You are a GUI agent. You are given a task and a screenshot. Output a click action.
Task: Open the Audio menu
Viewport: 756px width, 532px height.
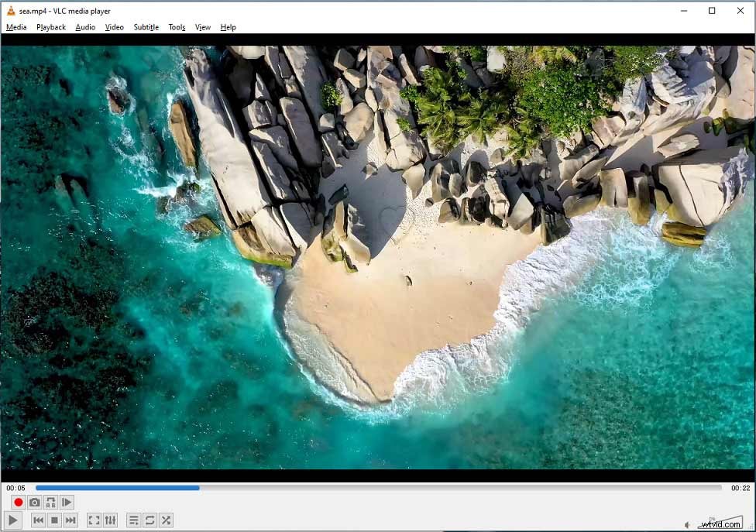point(84,27)
